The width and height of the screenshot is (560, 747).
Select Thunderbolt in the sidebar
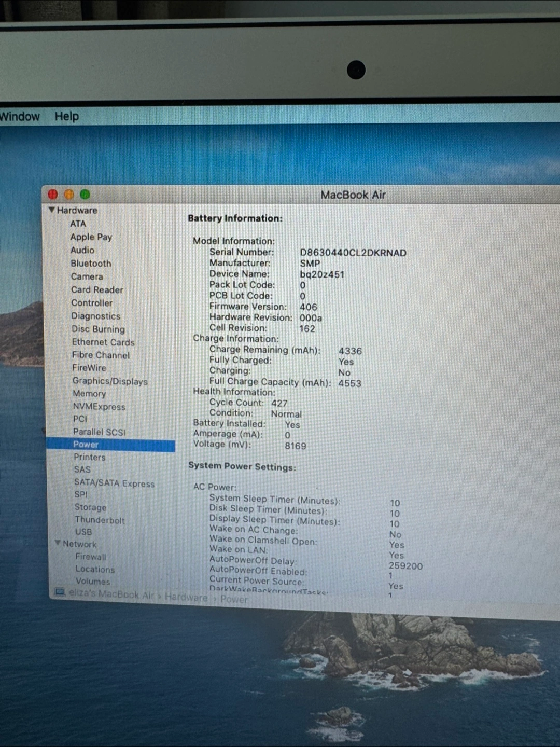click(x=100, y=520)
